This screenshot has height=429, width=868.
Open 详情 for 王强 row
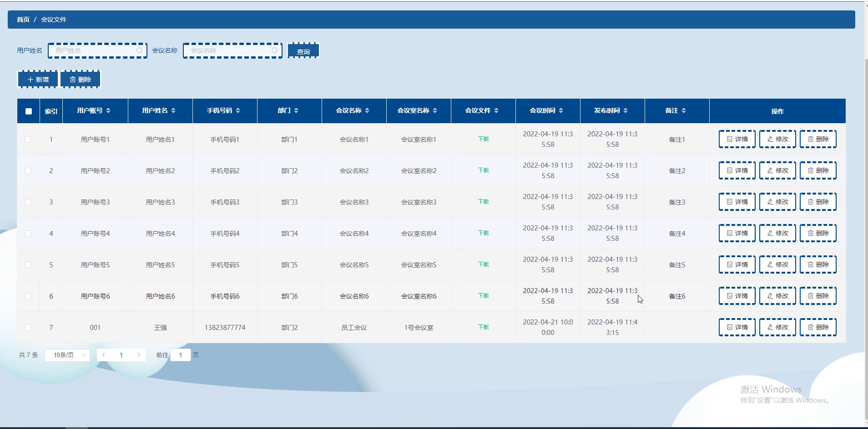click(x=737, y=327)
